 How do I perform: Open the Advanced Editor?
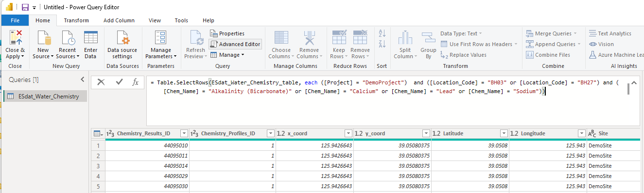click(235, 44)
